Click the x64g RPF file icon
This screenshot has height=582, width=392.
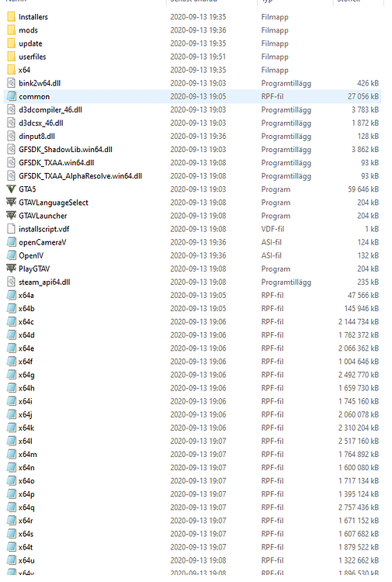(12, 375)
